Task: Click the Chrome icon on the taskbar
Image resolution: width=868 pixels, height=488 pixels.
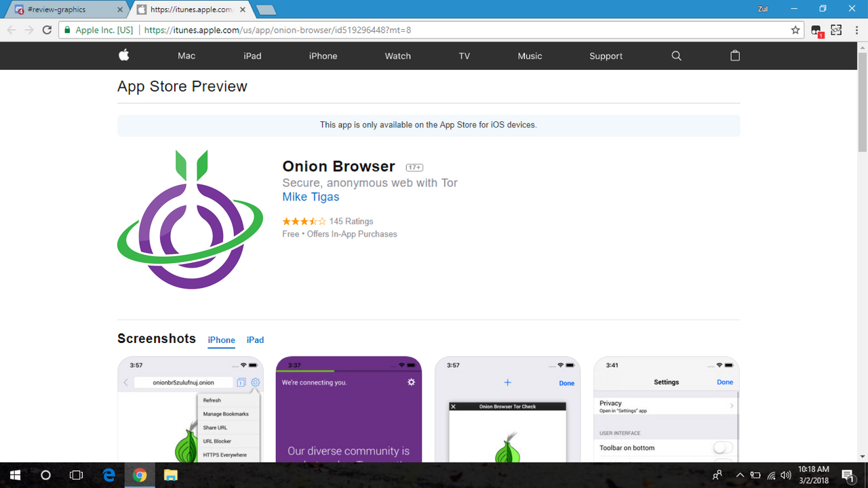Action: (140, 475)
